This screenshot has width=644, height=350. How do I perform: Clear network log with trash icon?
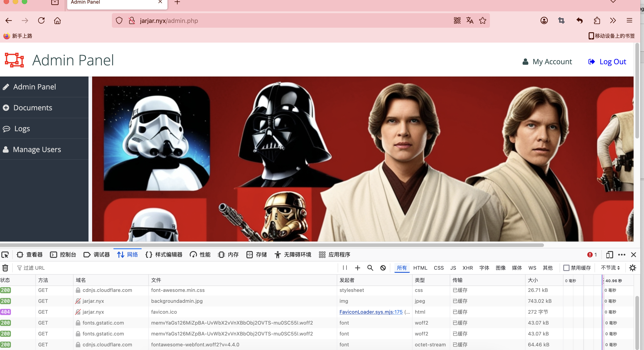tap(5, 268)
